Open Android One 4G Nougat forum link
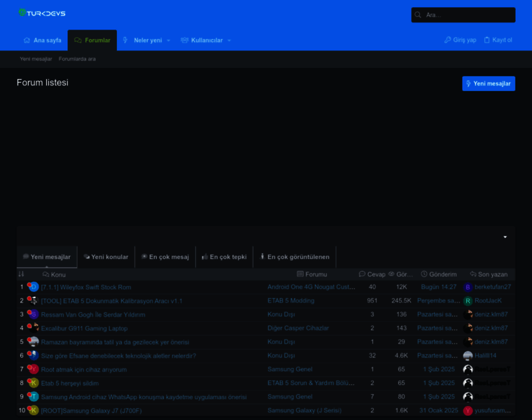The image size is (532, 420). click(x=311, y=287)
